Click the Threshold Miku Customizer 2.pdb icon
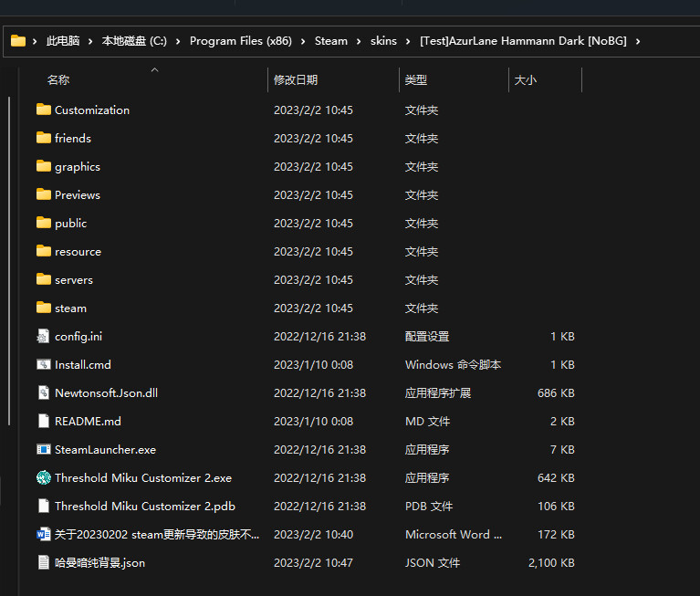 [x=43, y=507]
